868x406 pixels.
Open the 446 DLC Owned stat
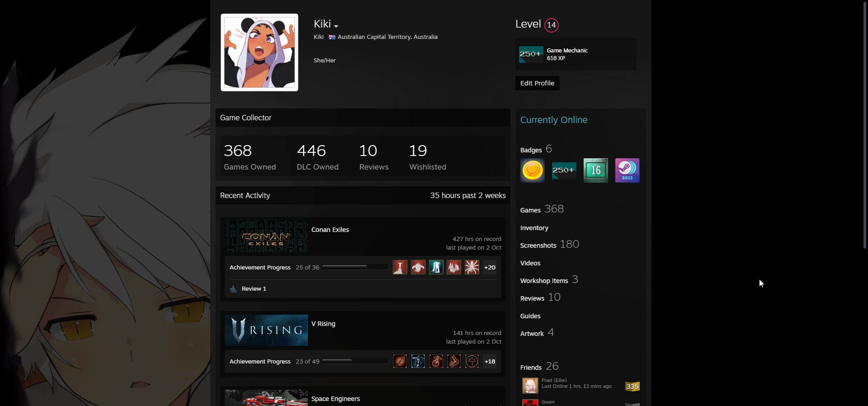click(x=317, y=156)
